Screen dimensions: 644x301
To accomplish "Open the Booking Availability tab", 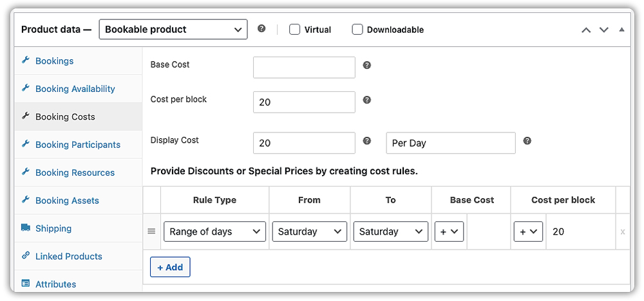I will click(78, 89).
